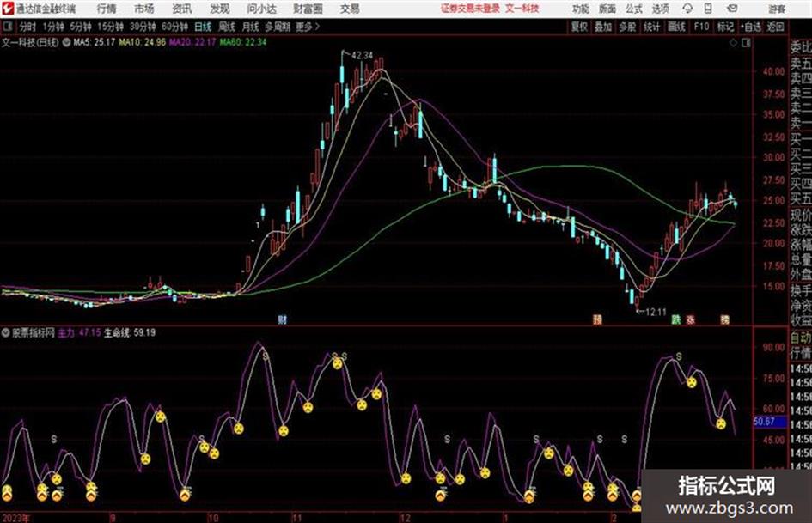Click the MA60: 22.34 value
The height and width of the screenshot is (523, 812).
click(x=242, y=42)
